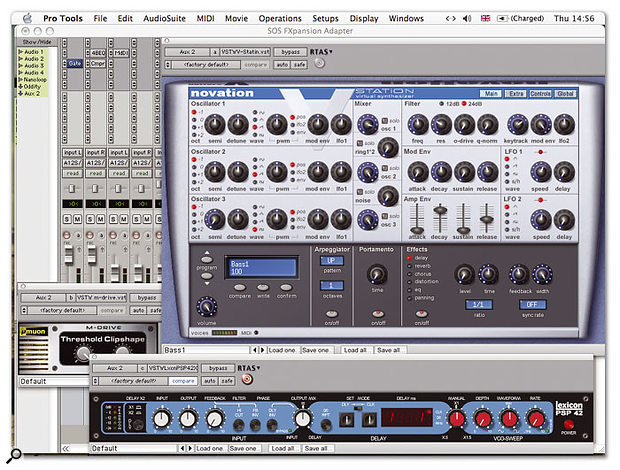This screenshot has height=470, width=620.
Task: Click the PSP 42 red RATE knob
Action: coord(536,419)
